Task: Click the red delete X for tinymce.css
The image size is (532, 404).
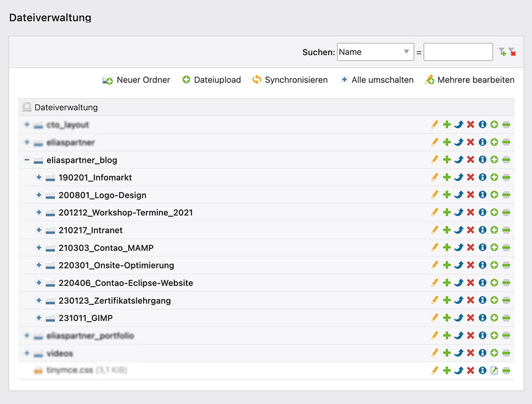Action: (x=470, y=370)
